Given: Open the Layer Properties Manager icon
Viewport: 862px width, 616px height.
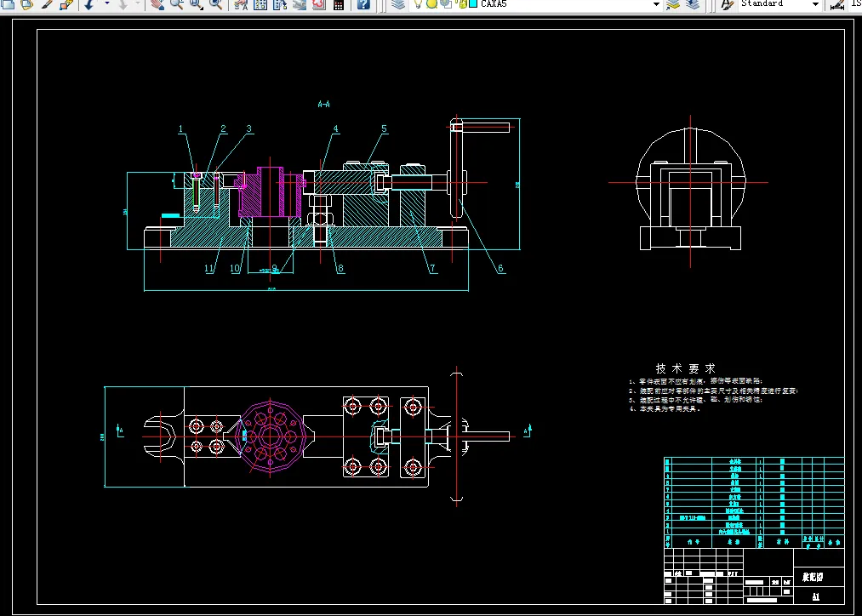Looking at the screenshot, I should [x=397, y=4].
